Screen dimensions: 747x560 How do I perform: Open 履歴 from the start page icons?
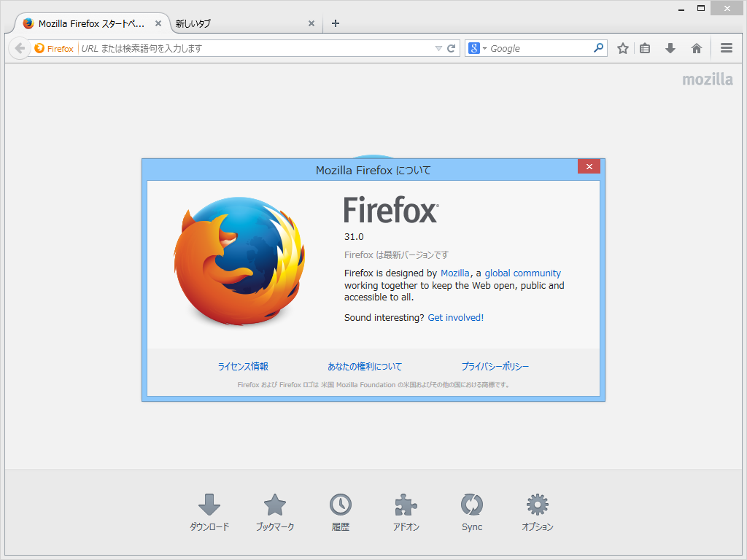[341, 505]
